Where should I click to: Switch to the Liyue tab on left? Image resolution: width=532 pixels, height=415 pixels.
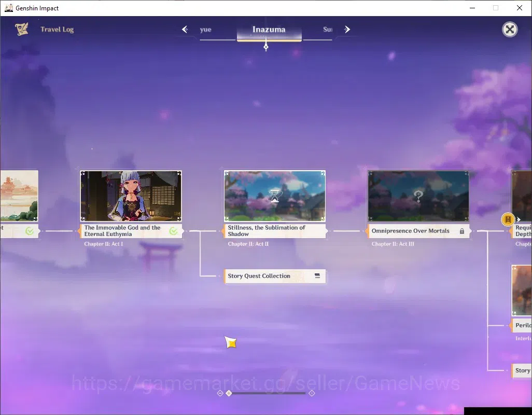tap(206, 30)
